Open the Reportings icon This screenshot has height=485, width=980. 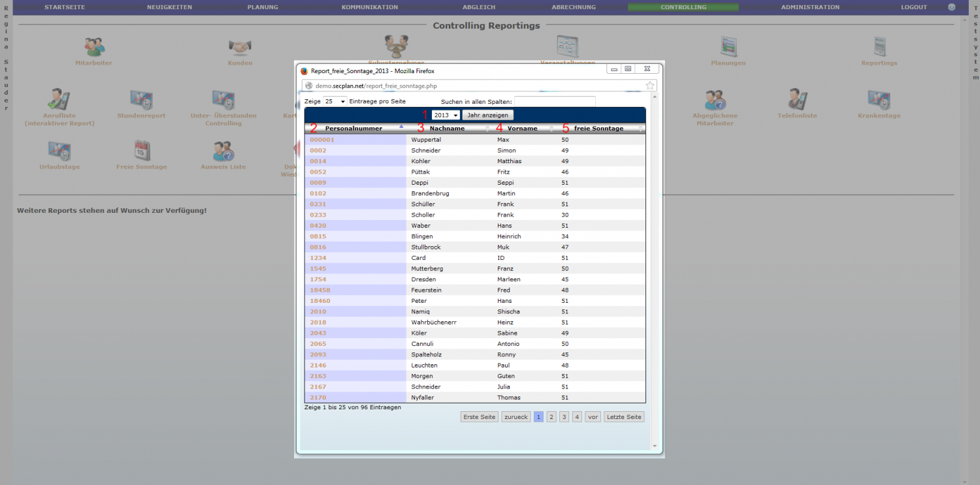click(879, 47)
